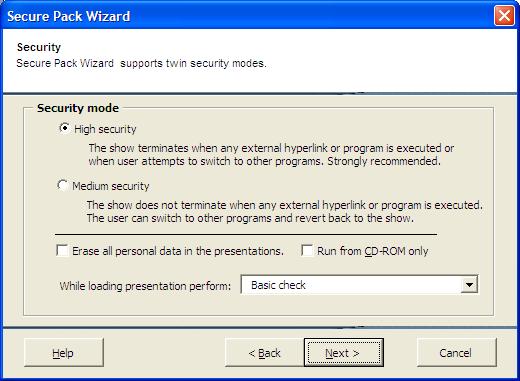Viewport: 520px width, 381px height.
Task: Select the High security radio button
Action: click(64, 128)
